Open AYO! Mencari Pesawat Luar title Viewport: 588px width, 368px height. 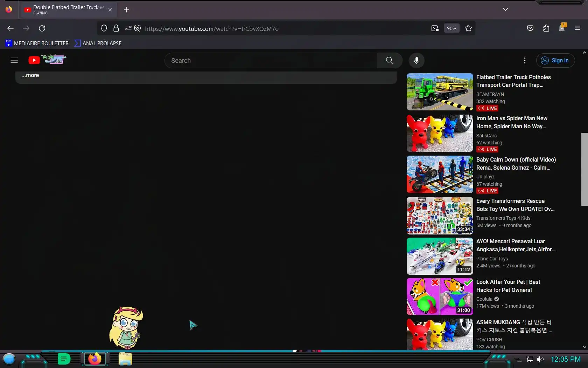[516, 245]
